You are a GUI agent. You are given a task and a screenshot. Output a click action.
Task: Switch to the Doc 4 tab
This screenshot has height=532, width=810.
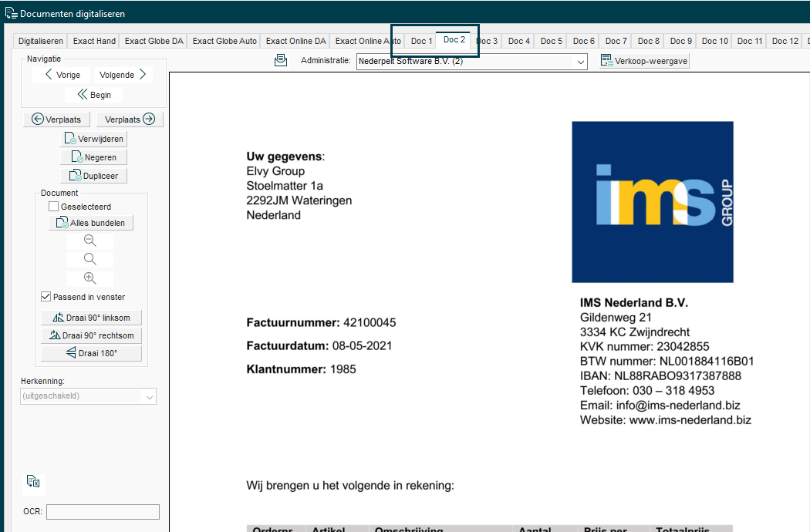(518, 41)
